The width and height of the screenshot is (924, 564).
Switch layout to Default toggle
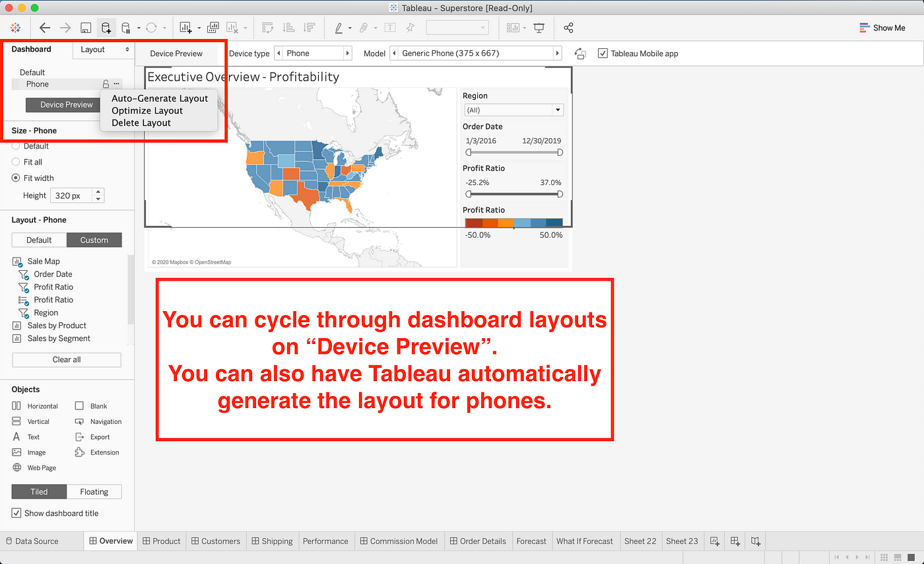pyautogui.click(x=39, y=240)
